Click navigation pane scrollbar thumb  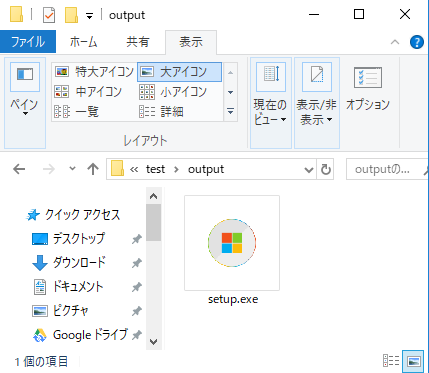click(153, 223)
